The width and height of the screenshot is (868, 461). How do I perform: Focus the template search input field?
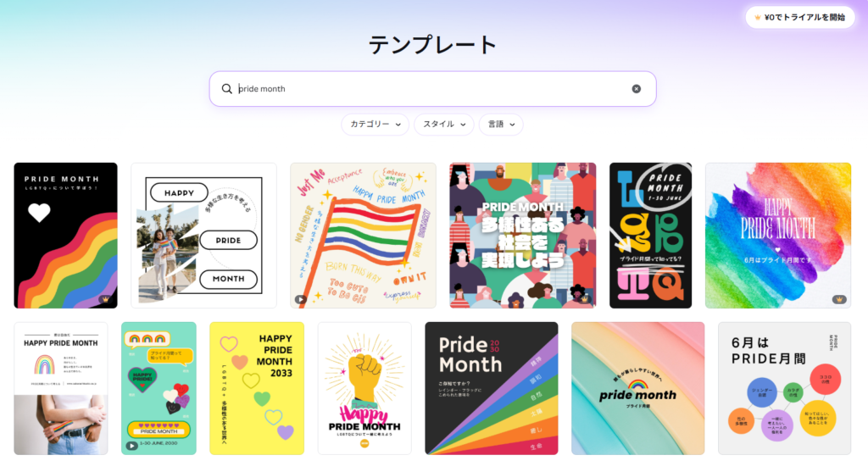click(x=432, y=88)
